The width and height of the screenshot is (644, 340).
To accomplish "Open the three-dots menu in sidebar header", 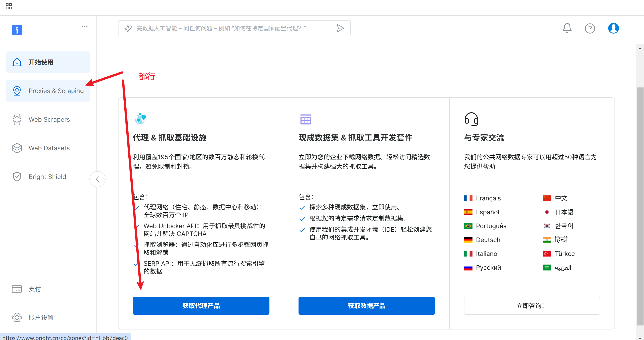I will [85, 26].
